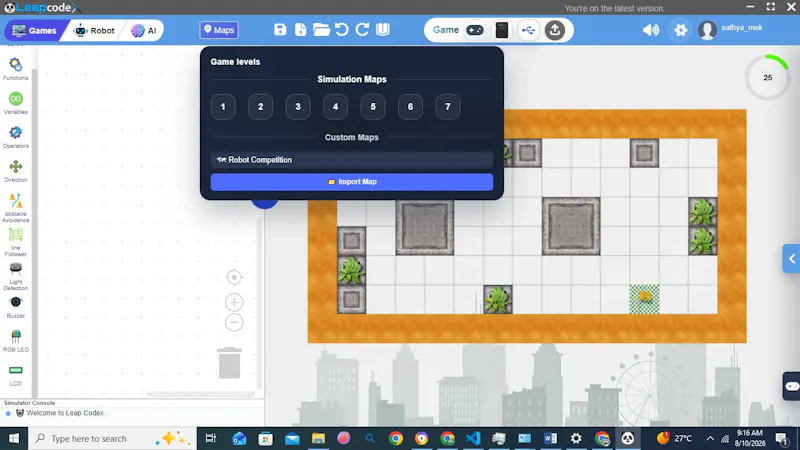Image resolution: width=800 pixels, height=450 pixels.
Task: Select simulation map 7
Action: (x=447, y=107)
